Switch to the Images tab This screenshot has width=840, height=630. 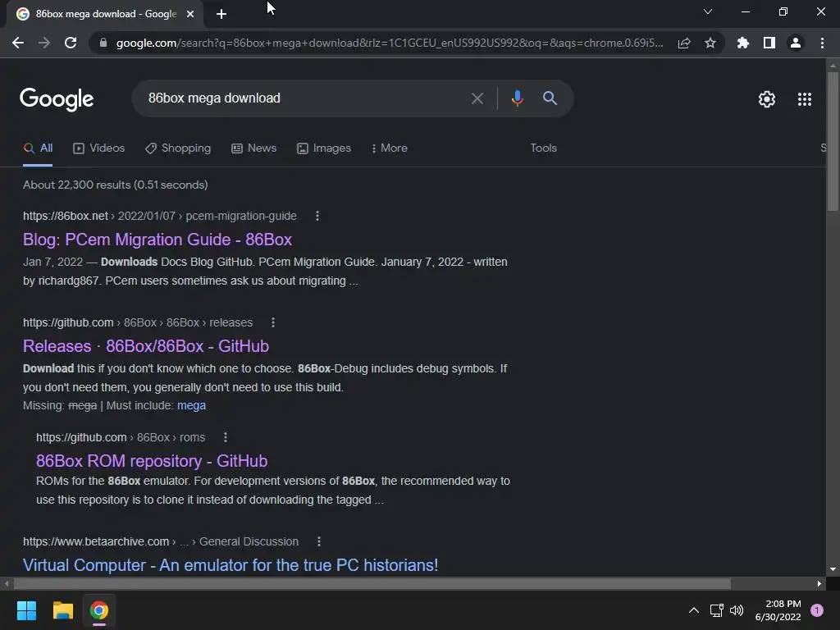(x=324, y=148)
